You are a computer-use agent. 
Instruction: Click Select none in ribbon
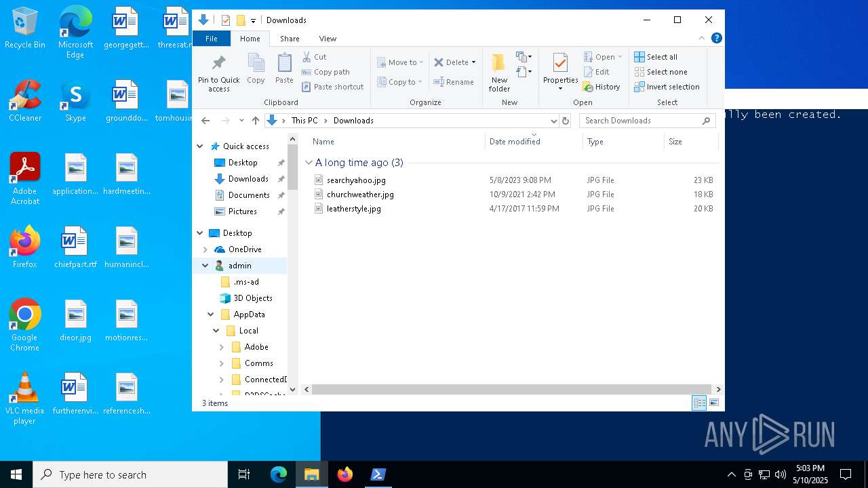coord(660,72)
